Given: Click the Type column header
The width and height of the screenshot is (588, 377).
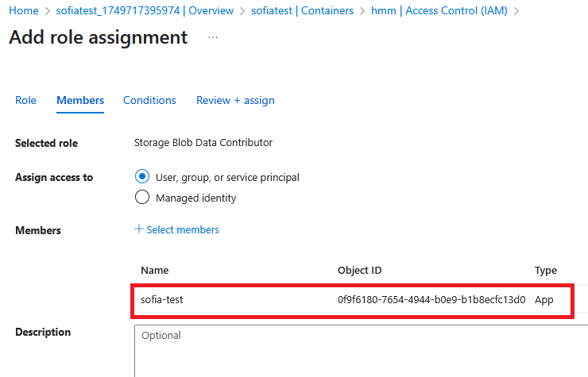Looking at the screenshot, I should 546,270.
